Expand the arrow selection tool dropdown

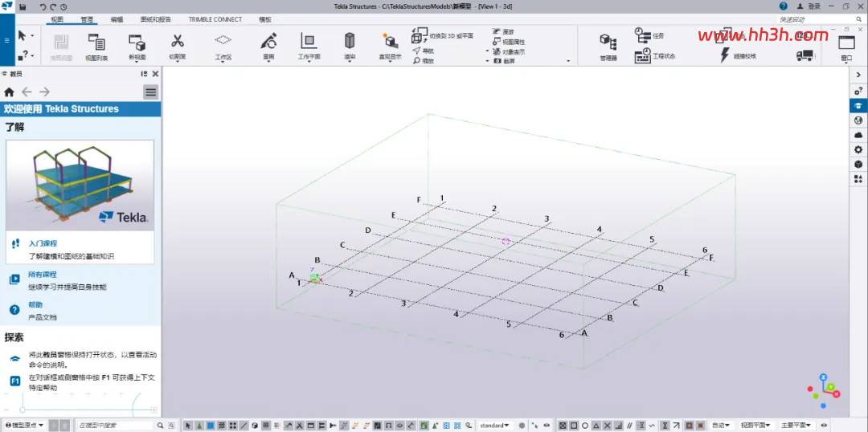point(32,36)
